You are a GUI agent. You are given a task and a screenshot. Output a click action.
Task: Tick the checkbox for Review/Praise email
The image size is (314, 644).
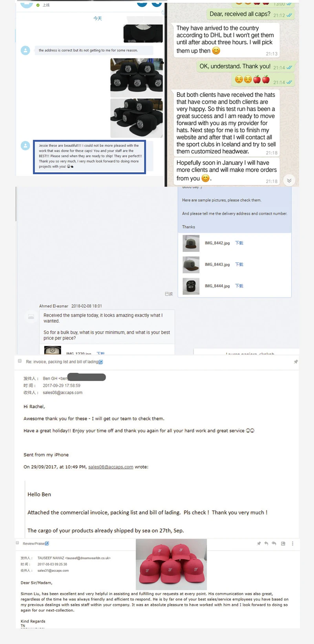pyautogui.click(x=17, y=543)
